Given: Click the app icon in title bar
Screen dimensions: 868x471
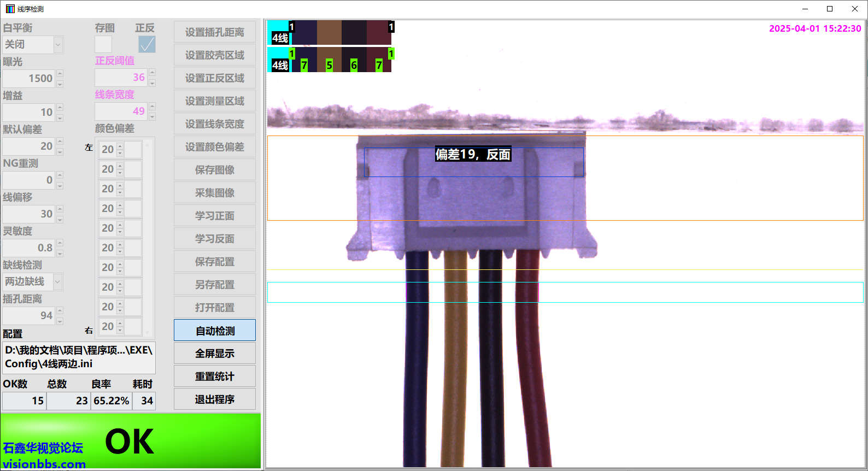Looking at the screenshot, I should click(10, 9).
